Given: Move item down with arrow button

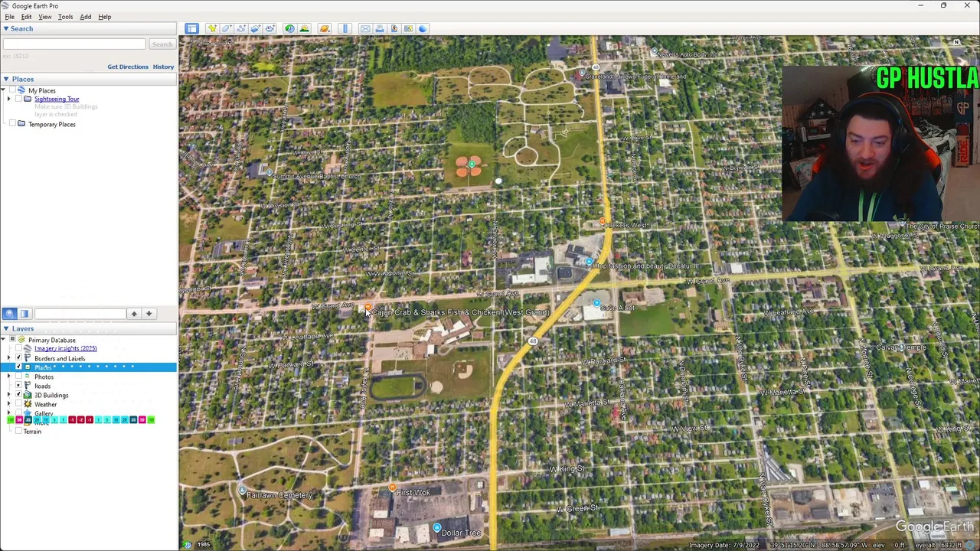Looking at the screenshot, I should pos(149,313).
